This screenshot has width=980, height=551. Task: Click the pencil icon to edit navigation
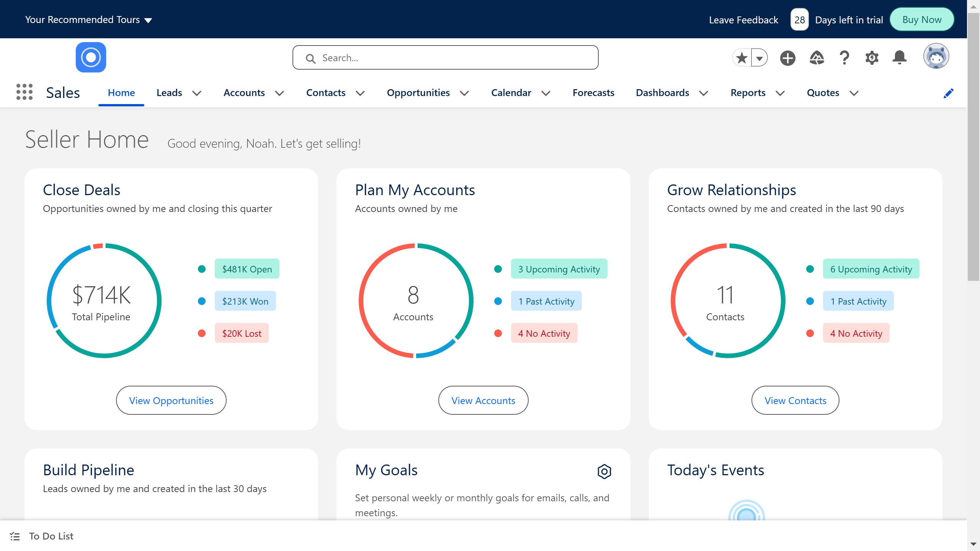(x=948, y=93)
